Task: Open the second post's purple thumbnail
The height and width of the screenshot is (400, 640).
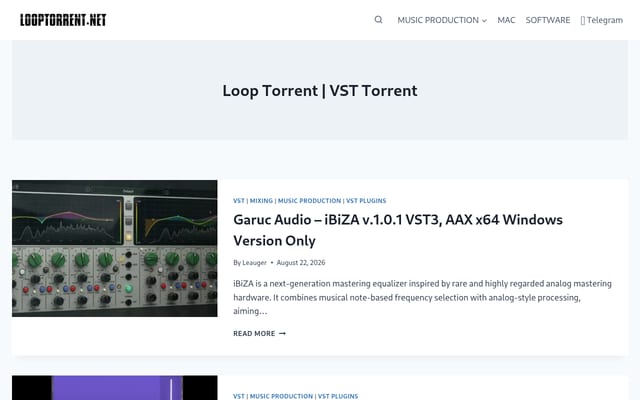Action: pos(115,388)
